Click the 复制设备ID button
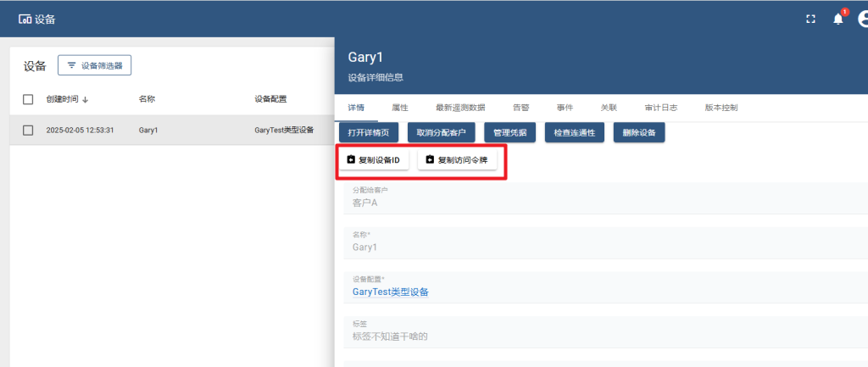 [x=374, y=160]
